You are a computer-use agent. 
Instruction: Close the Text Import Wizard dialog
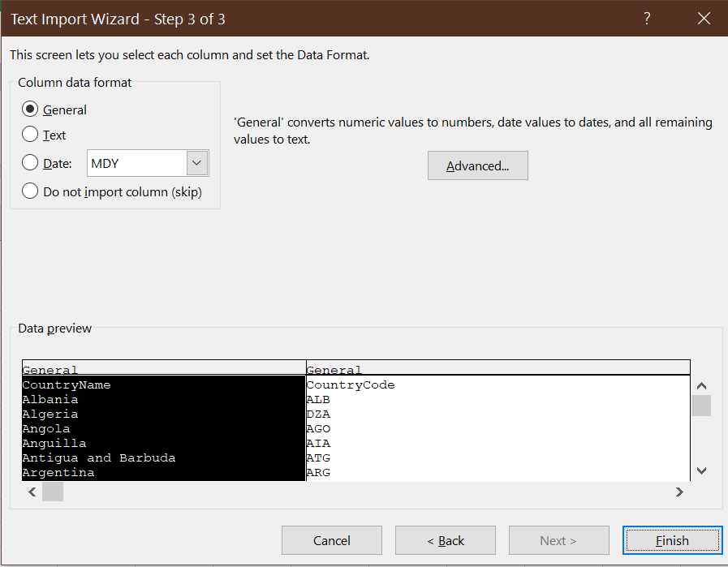tap(703, 18)
